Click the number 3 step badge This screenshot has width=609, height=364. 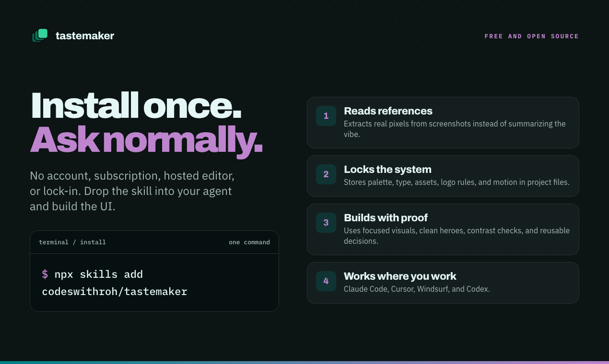click(x=326, y=223)
